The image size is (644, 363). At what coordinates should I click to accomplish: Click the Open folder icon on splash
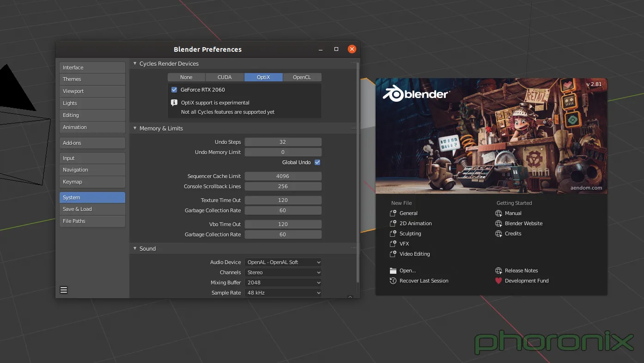(x=393, y=271)
